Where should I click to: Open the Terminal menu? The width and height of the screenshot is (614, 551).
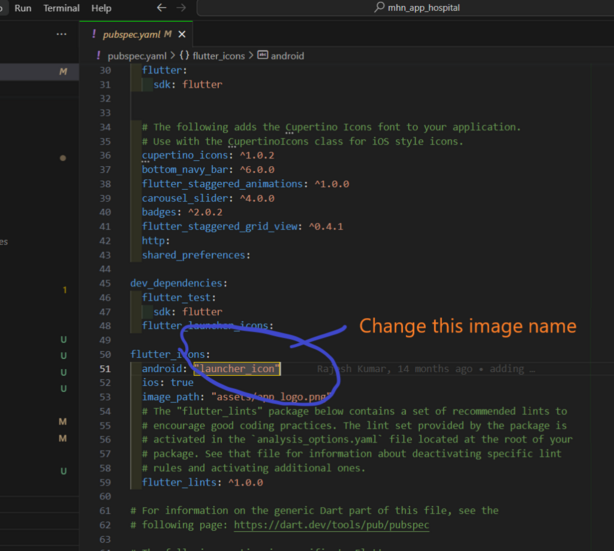tap(61, 8)
